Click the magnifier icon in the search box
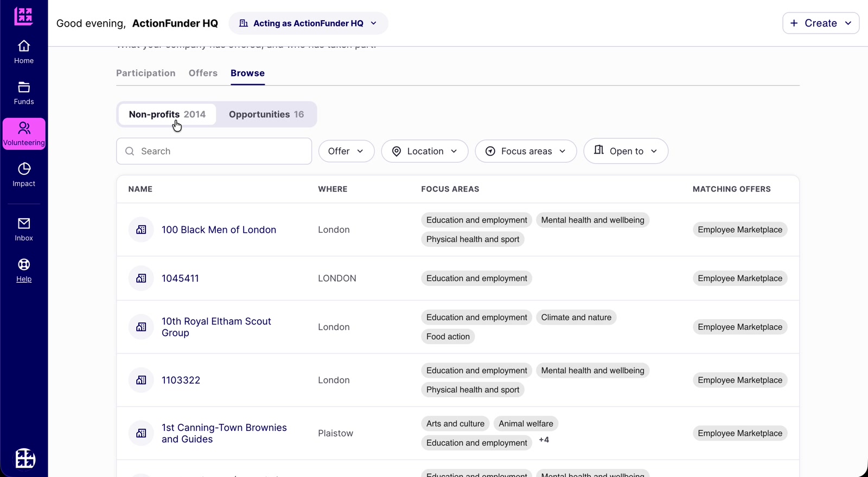The image size is (868, 477). click(130, 151)
